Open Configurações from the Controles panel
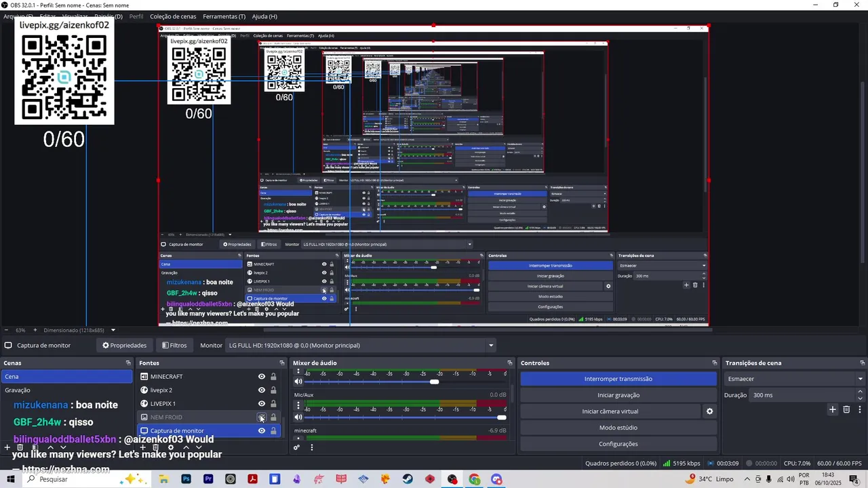868x488 pixels. click(x=618, y=444)
